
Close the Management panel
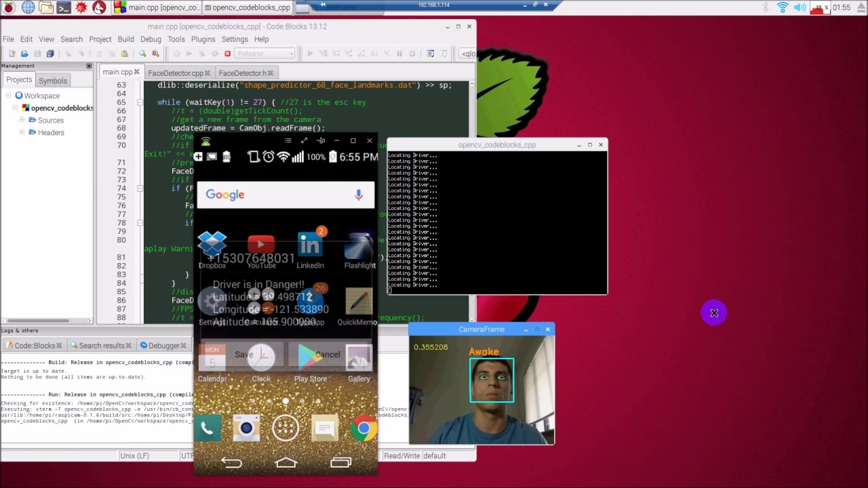tap(89, 66)
